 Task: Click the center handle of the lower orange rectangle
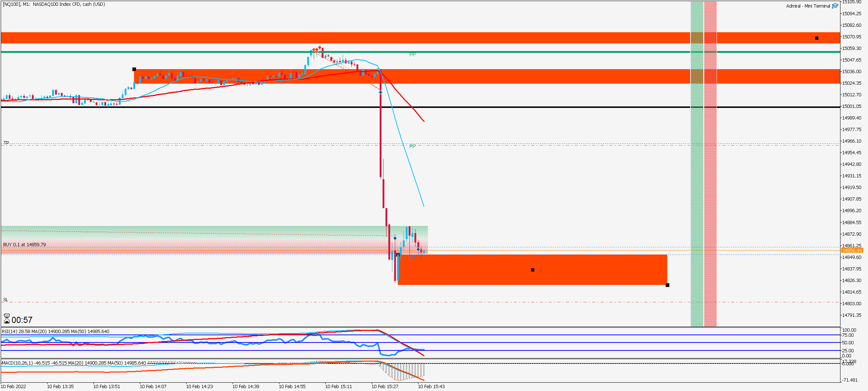point(533,270)
